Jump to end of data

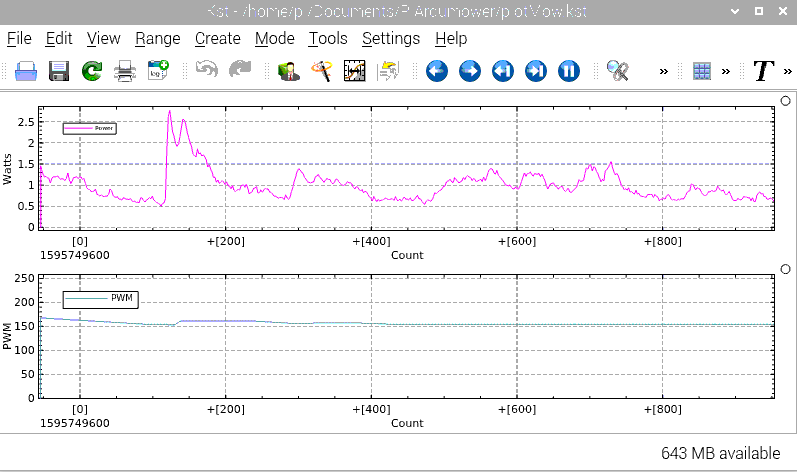[536, 71]
